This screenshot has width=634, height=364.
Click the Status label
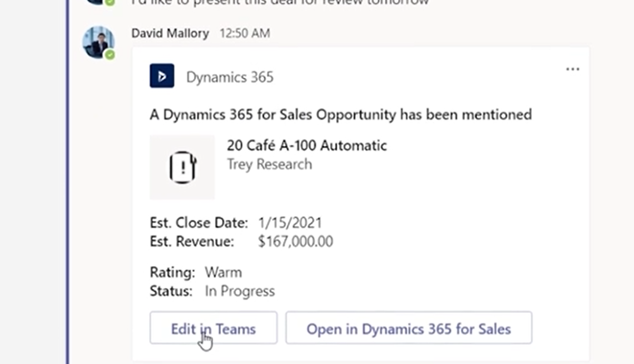pos(171,291)
